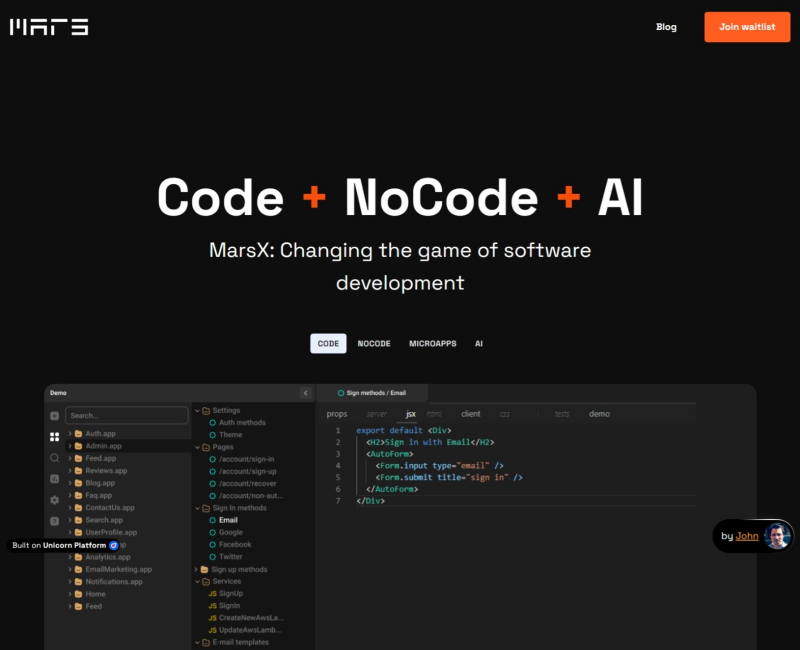Viewport: 800px width, 650px height.
Task: Select the grid apps icon in sidebar
Action: 54,436
